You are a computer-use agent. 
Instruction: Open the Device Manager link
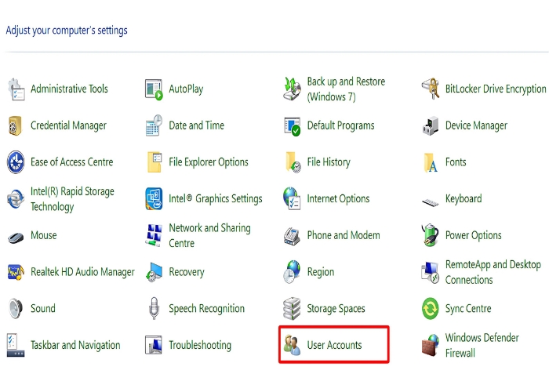pos(476,125)
